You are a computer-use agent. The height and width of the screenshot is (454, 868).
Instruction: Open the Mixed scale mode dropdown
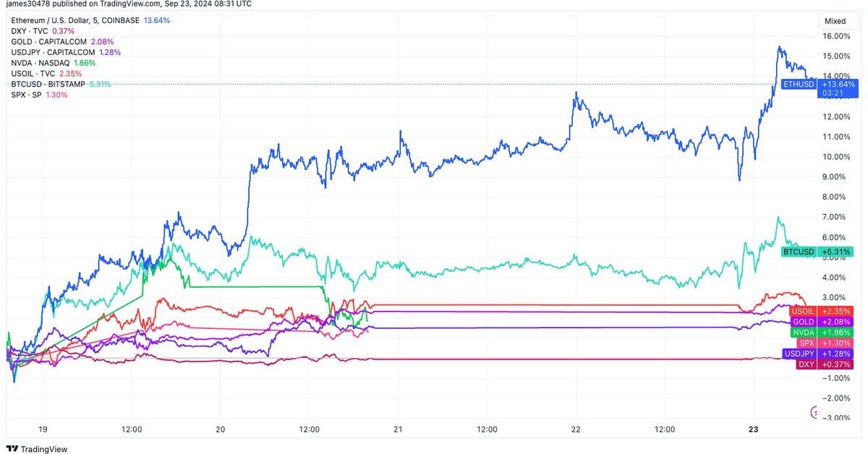point(837,21)
